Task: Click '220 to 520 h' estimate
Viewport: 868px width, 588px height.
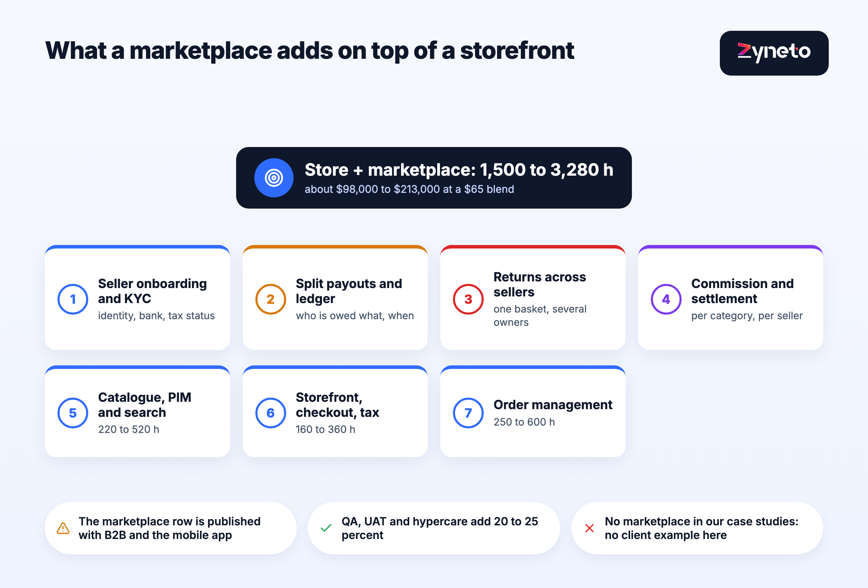Action: 129,429
